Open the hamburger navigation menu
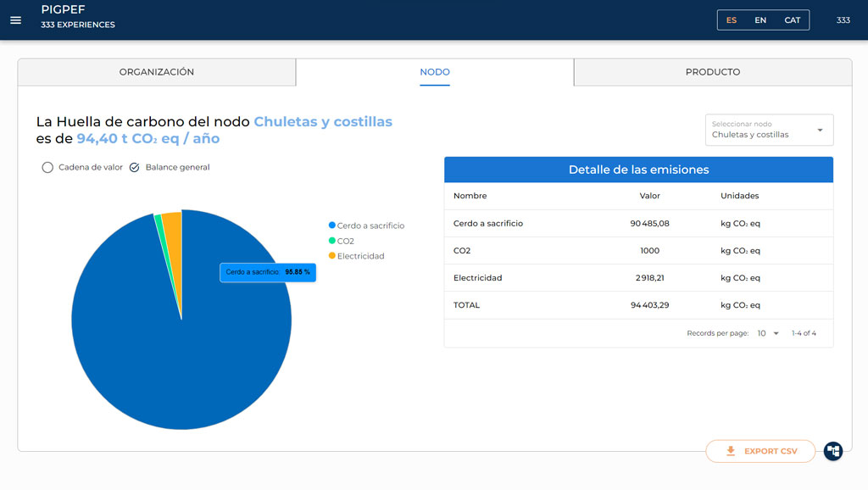 [15, 20]
